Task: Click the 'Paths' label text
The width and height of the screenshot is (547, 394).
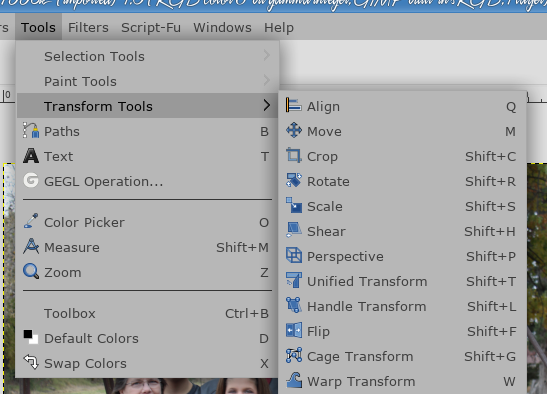Action: point(62,132)
